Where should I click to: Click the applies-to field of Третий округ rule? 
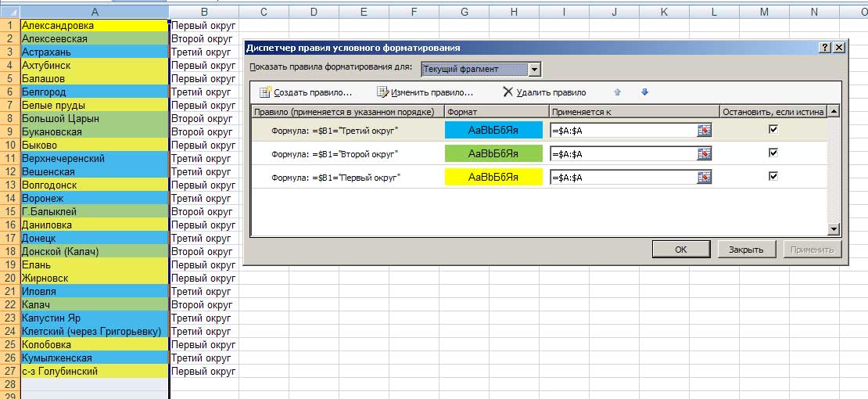623,131
